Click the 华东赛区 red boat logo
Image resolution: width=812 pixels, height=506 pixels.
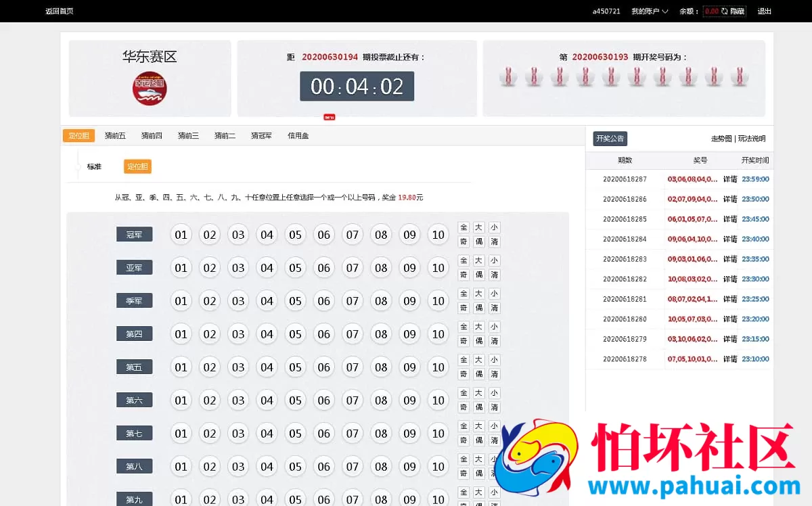tap(150, 89)
